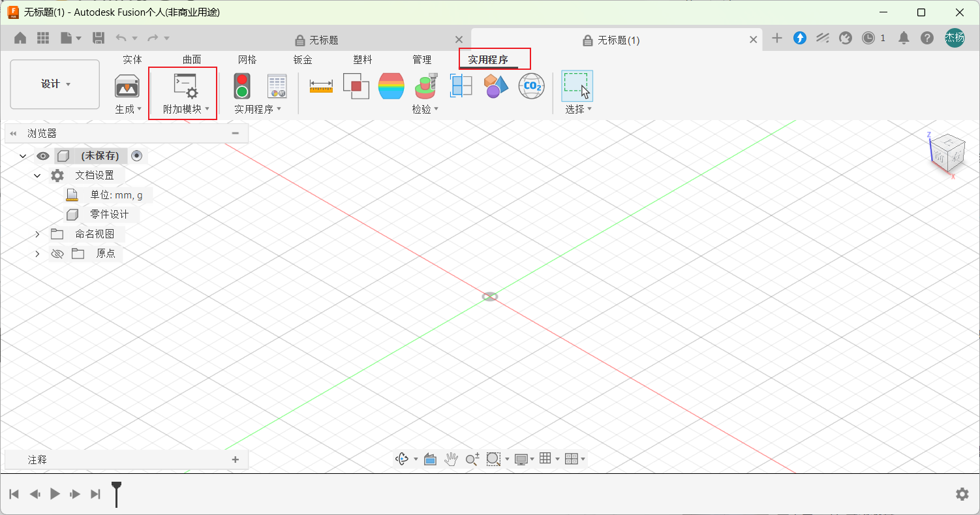Expand the 原点 folder
This screenshot has height=515, width=980.
click(x=37, y=253)
